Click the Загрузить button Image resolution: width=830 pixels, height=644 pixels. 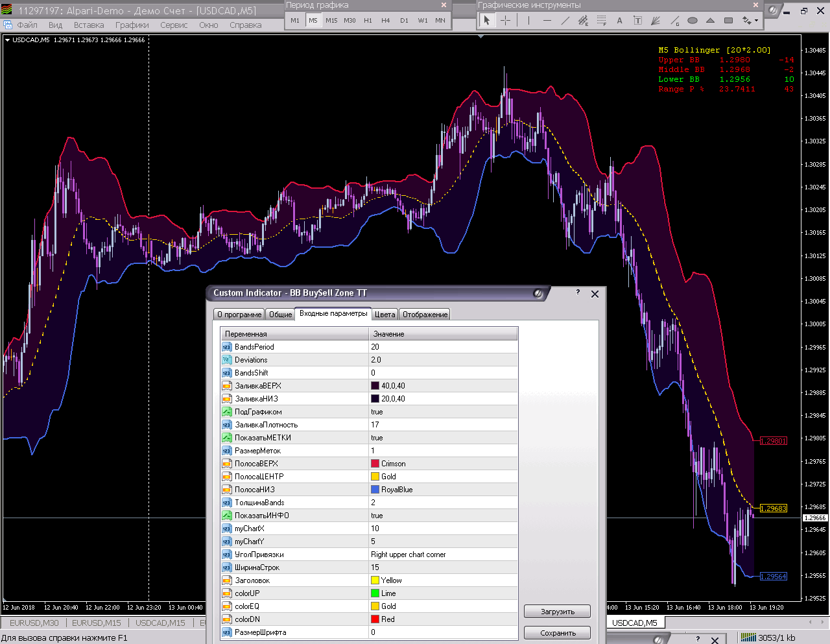point(558,612)
